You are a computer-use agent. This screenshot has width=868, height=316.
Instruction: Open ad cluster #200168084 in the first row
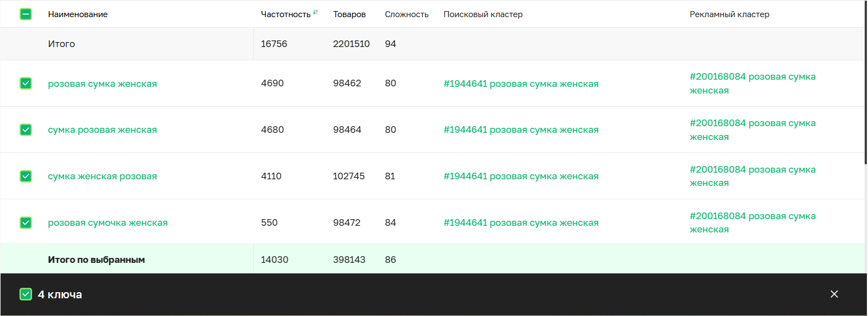click(x=752, y=83)
